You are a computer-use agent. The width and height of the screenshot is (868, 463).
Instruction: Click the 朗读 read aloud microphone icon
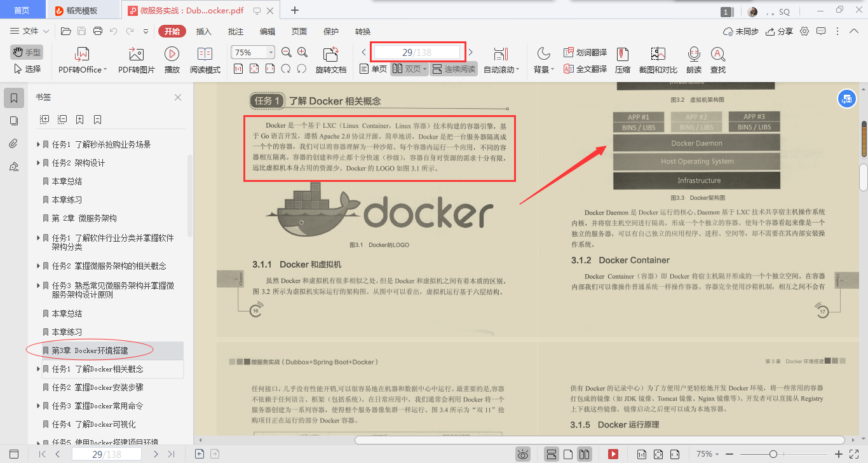point(694,54)
